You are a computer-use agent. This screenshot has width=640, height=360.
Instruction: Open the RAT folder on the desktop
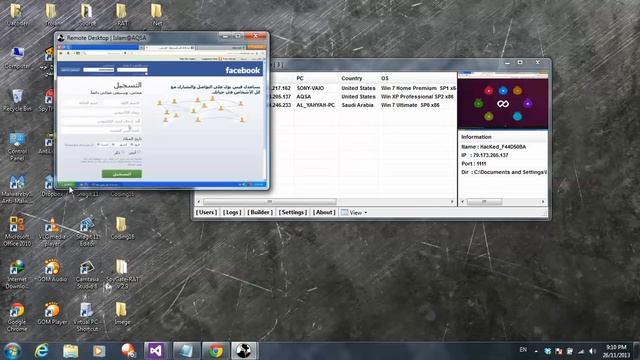click(x=122, y=14)
